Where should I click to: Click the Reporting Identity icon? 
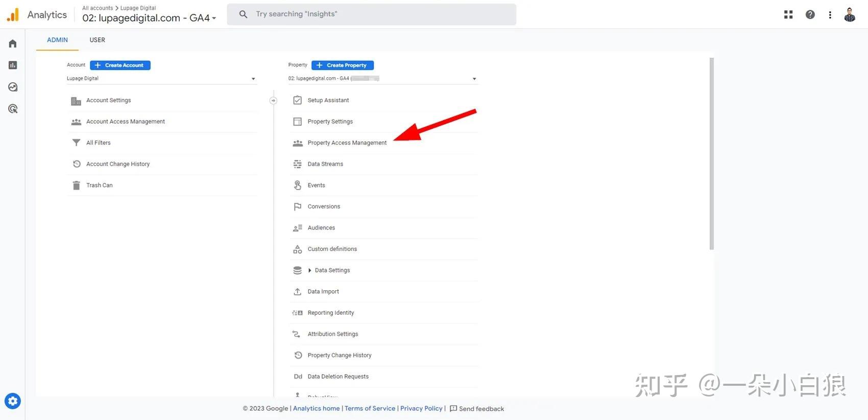pos(298,313)
